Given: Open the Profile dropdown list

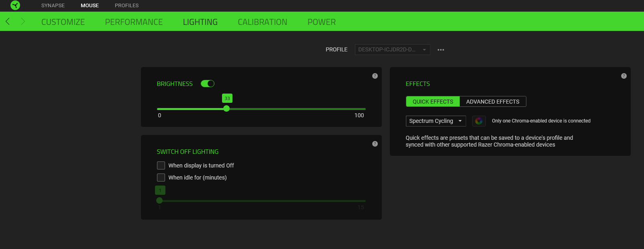Looking at the screenshot, I should click(392, 50).
